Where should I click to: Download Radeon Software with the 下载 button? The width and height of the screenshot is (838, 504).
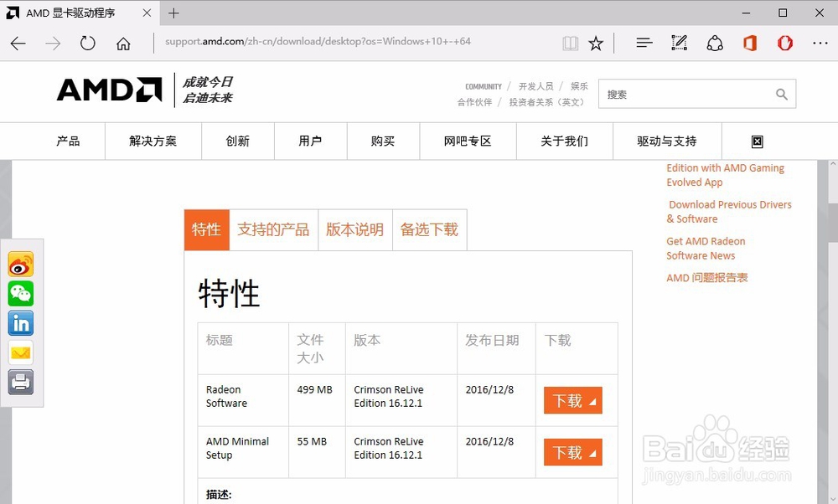pyautogui.click(x=572, y=400)
